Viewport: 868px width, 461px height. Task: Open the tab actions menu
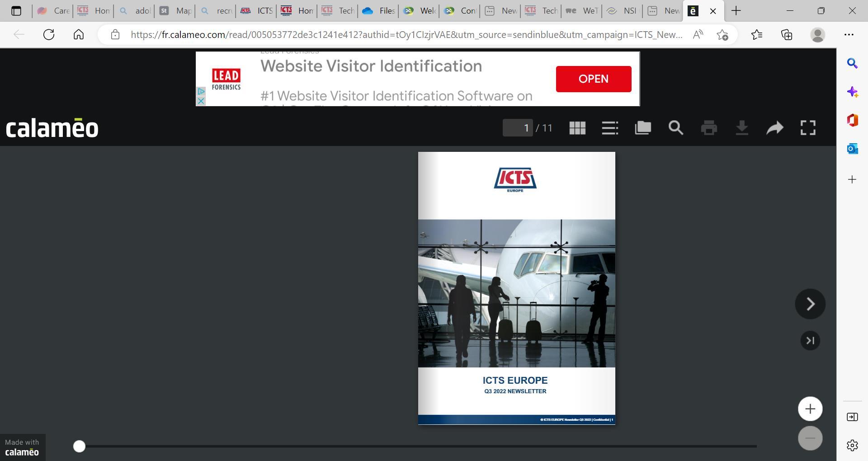16,11
